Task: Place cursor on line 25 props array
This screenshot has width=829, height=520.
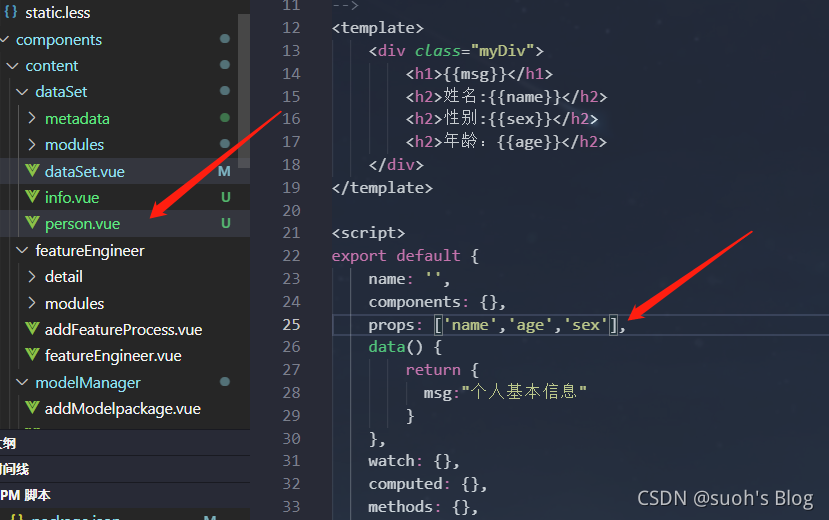Action: (526, 325)
